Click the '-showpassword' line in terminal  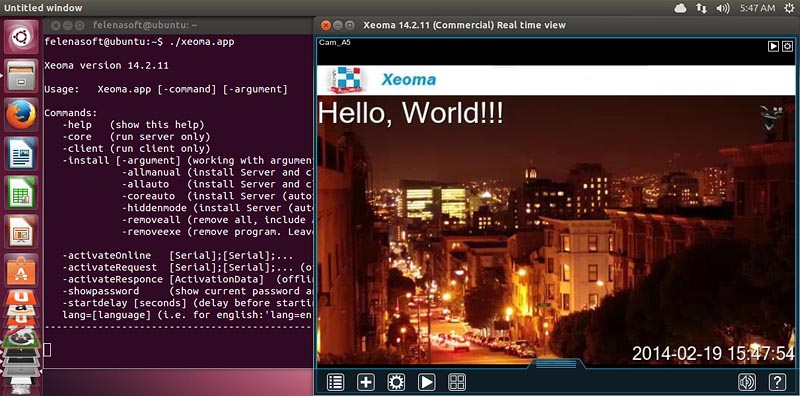point(187,291)
